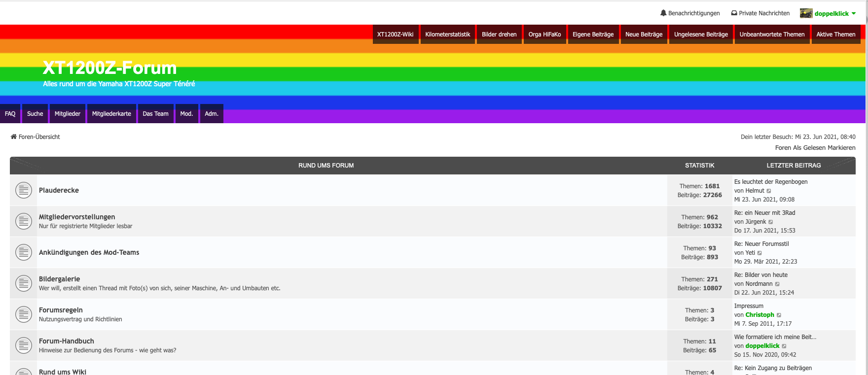The height and width of the screenshot is (375, 868).
Task: Open the Kilometerstatistik tab
Action: [x=447, y=34]
